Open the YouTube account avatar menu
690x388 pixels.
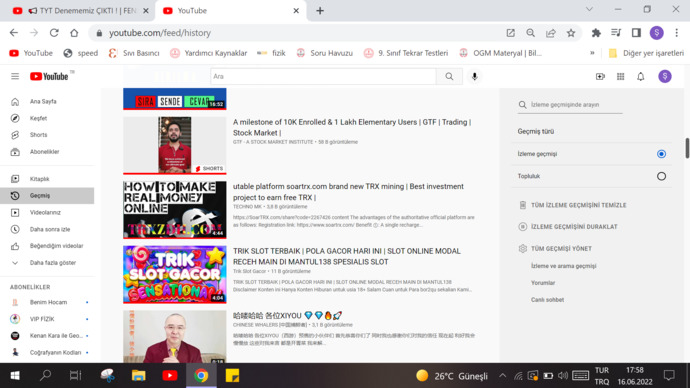pos(665,77)
